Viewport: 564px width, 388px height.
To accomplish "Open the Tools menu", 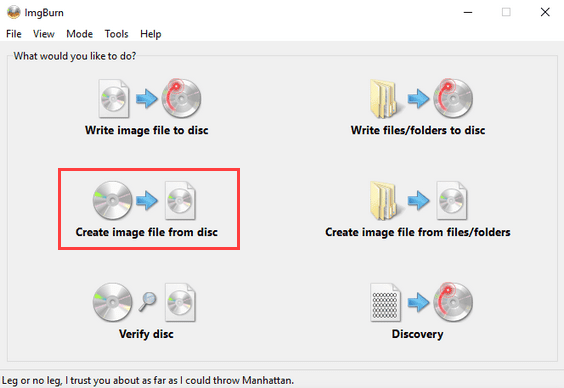I will click(x=116, y=34).
